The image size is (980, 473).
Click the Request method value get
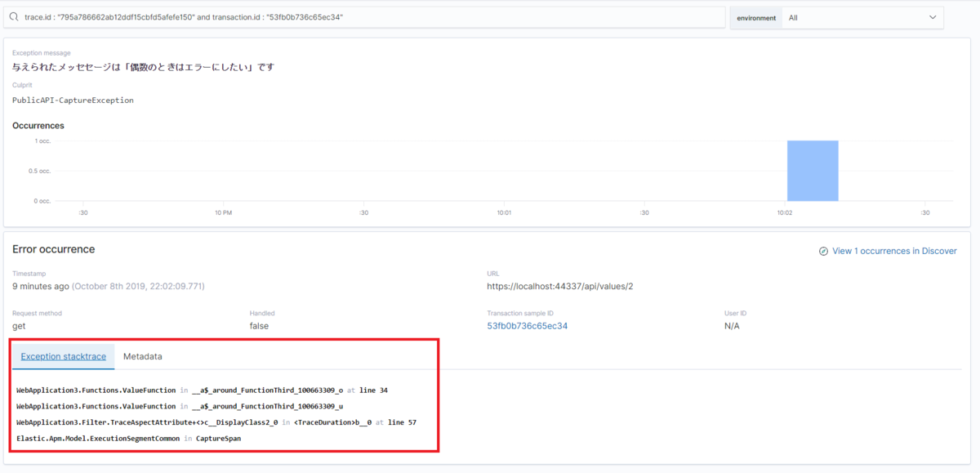[x=20, y=326]
